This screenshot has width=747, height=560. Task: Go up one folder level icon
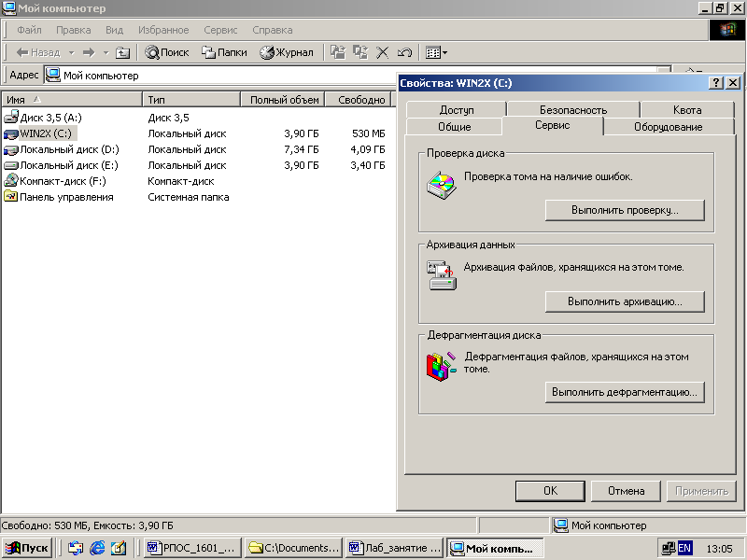click(122, 52)
